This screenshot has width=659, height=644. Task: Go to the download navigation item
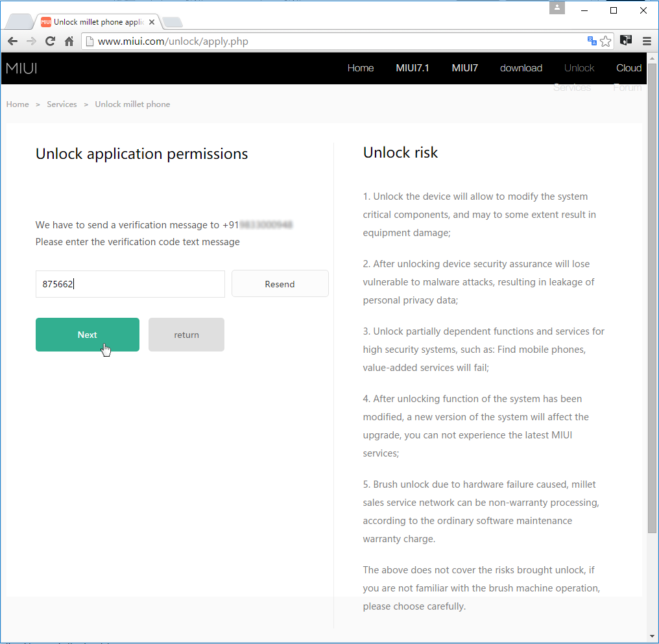(521, 68)
